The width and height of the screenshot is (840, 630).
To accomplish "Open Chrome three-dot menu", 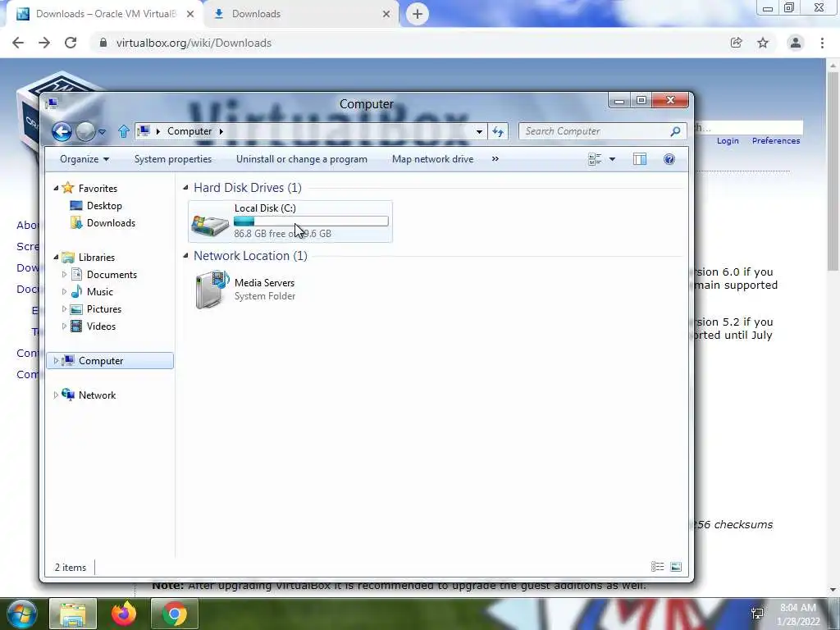I will point(822,43).
